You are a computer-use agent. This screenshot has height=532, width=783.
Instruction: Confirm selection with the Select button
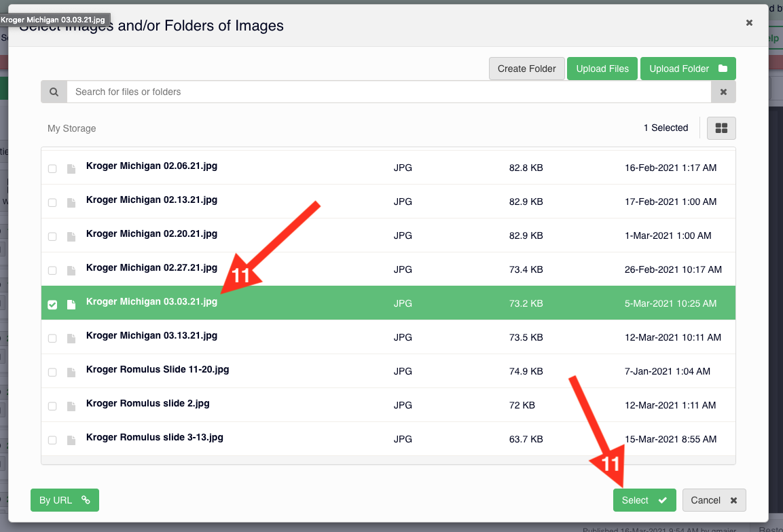click(644, 500)
